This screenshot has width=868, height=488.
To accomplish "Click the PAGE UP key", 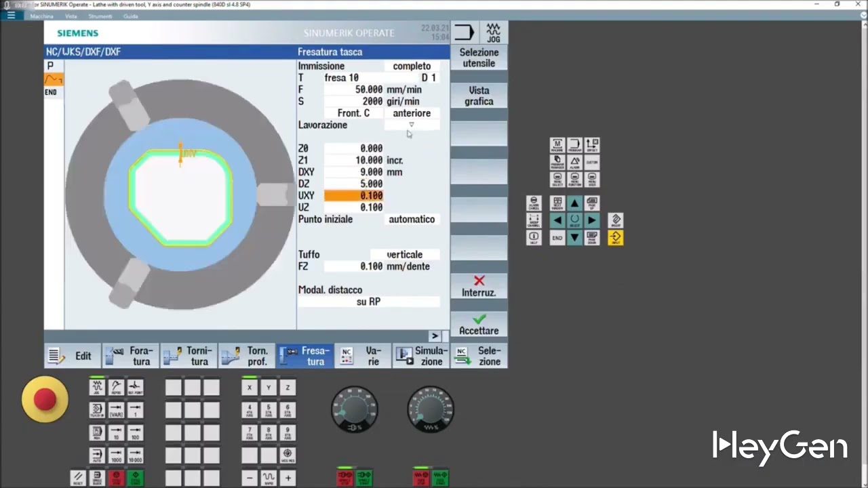I will (592, 203).
